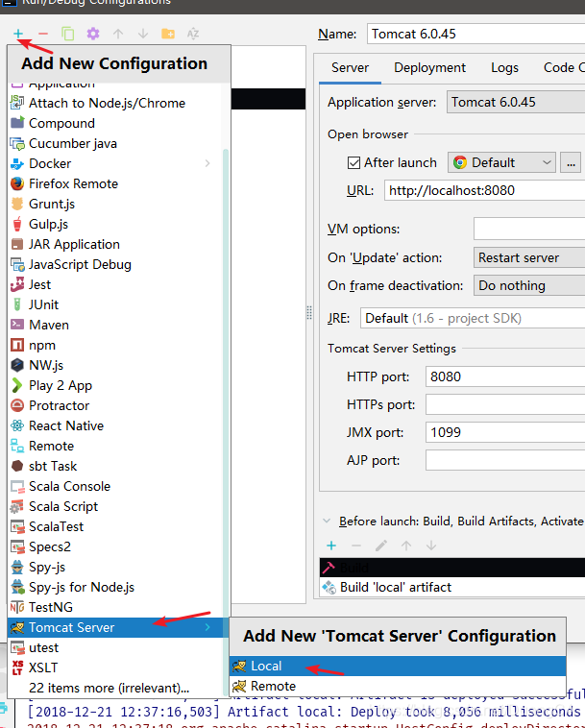Screen dimensions: 585x728
Task: Click the red minus Remove Configuration icon
Action: [x=43, y=34]
